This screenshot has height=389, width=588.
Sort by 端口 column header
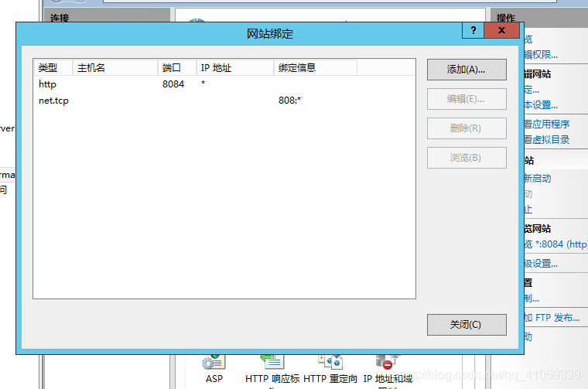click(x=177, y=68)
